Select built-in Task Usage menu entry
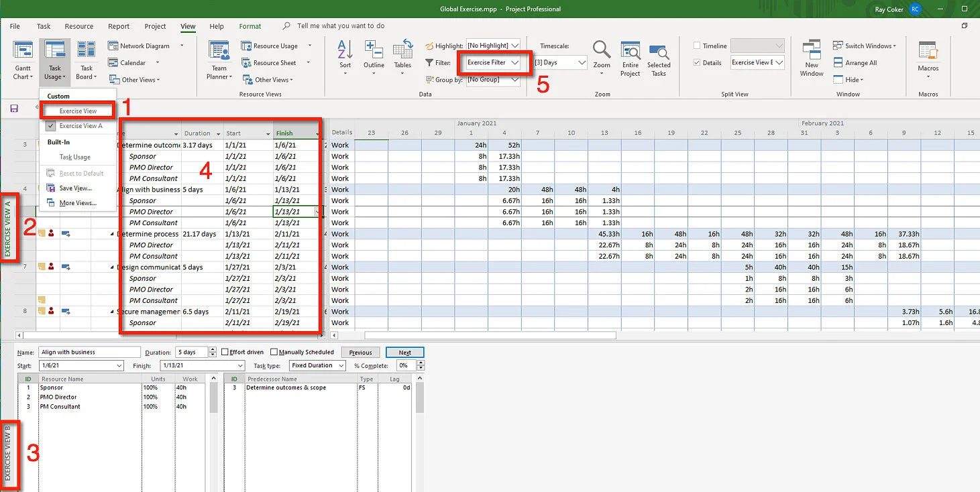The width and height of the screenshot is (980, 492). [x=74, y=157]
